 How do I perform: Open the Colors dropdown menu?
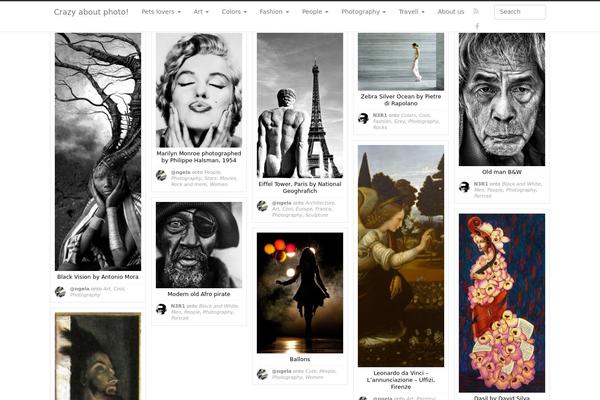tap(234, 12)
